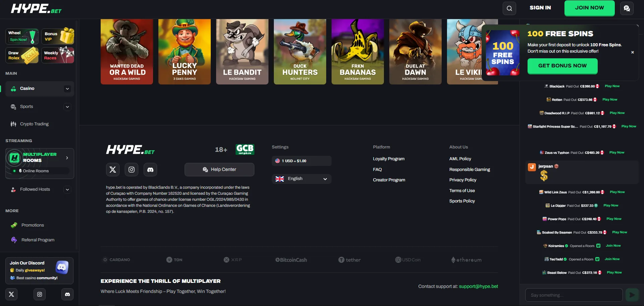Click GET BONUS NOW button
This screenshot has height=306, width=644.
[562, 66]
